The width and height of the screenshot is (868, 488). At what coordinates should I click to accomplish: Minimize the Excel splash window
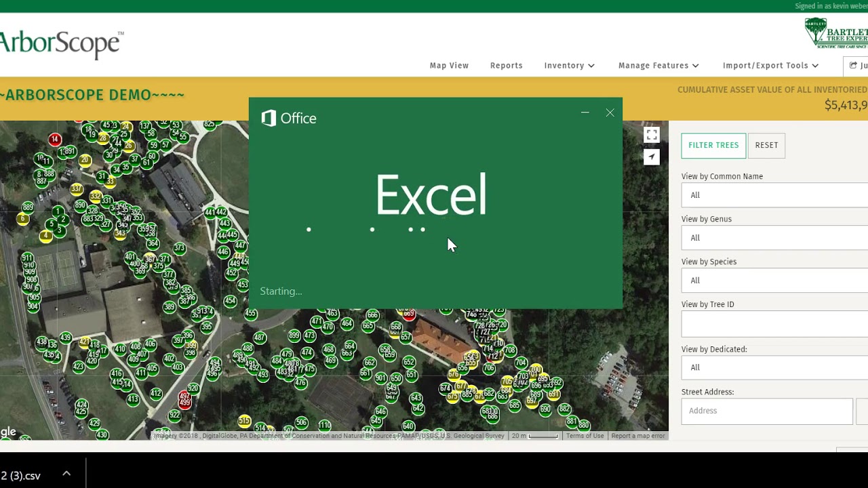pos(585,113)
